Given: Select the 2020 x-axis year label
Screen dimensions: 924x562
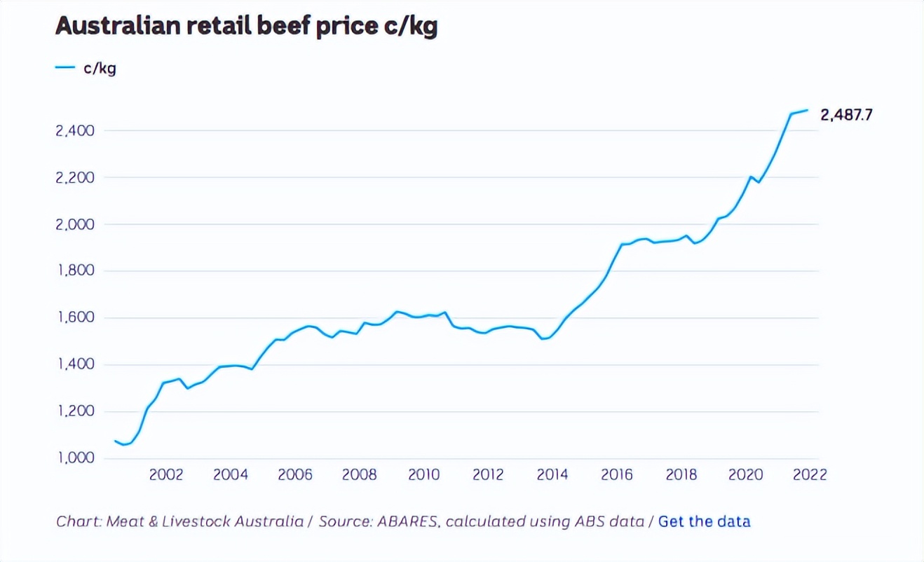Looking at the screenshot, I should coord(745,475).
